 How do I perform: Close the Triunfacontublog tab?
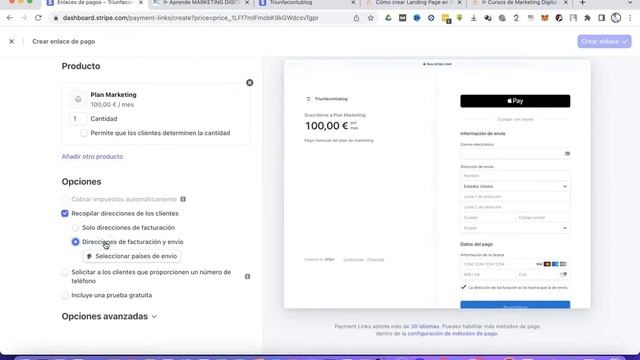[353, 2]
